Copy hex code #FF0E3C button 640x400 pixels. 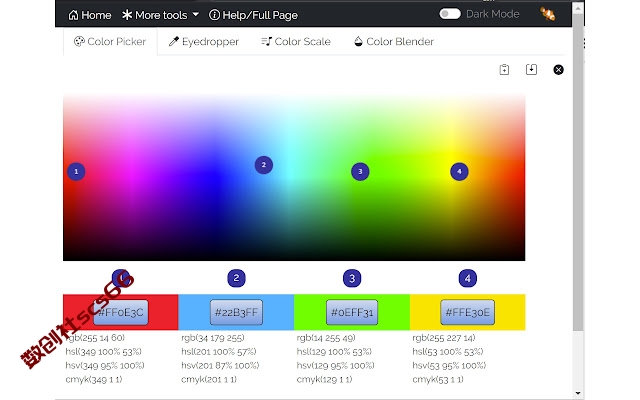click(x=121, y=312)
